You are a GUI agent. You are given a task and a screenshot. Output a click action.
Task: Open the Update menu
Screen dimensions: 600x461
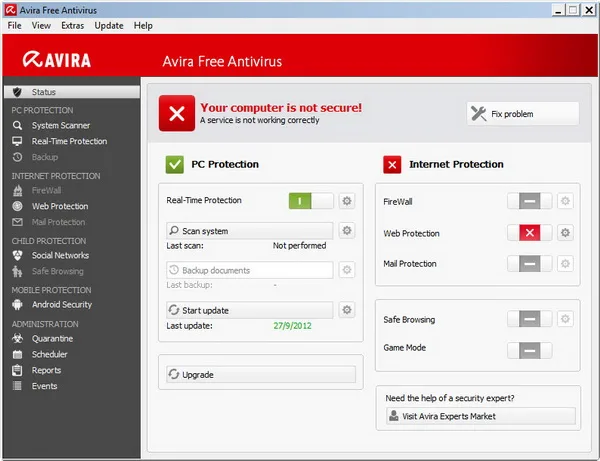click(109, 26)
